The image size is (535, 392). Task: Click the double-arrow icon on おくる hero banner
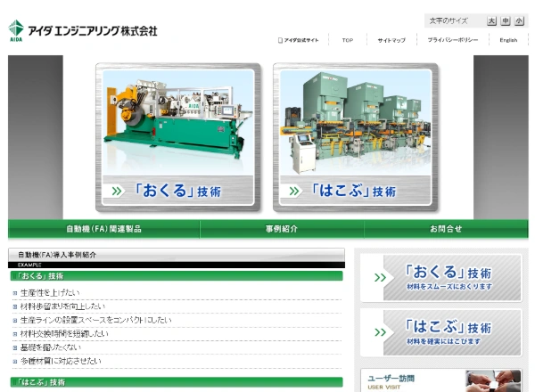(116, 192)
